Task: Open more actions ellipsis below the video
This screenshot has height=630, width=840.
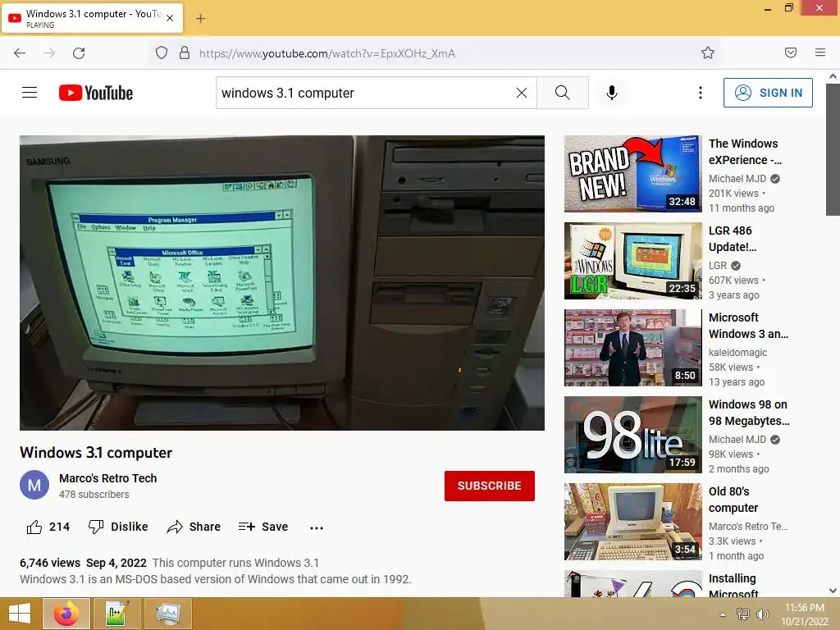Action: tap(317, 527)
